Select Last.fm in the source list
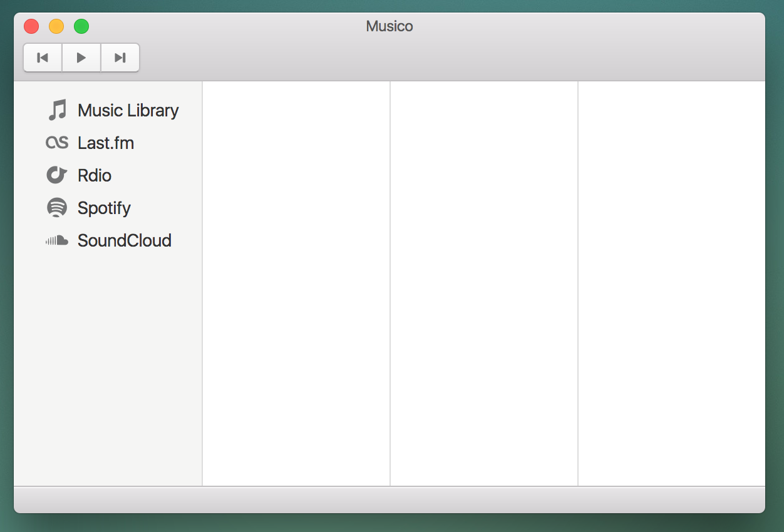This screenshot has width=784, height=532. coord(105,142)
